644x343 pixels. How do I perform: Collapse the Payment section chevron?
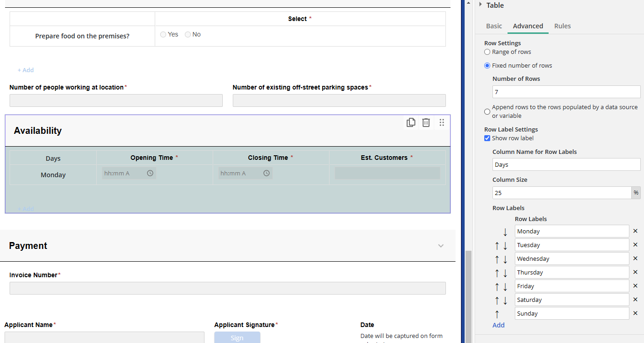(x=441, y=246)
